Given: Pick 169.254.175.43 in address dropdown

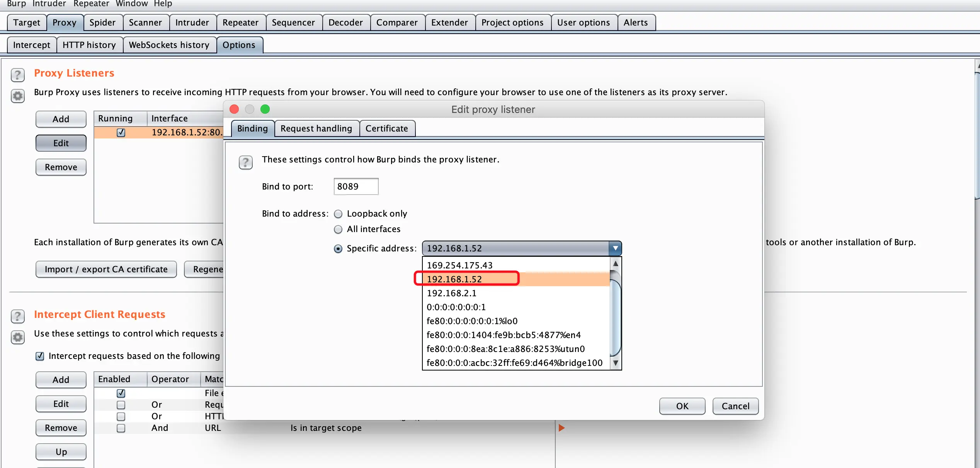Looking at the screenshot, I should click(x=459, y=265).
